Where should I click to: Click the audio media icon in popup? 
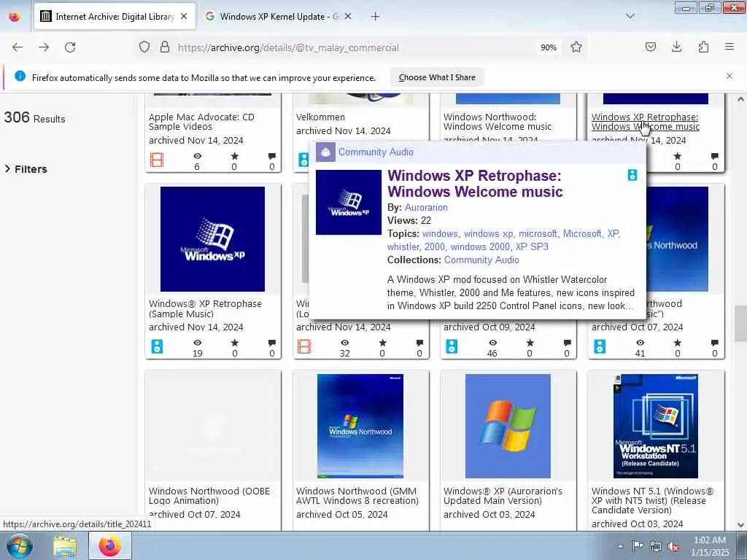[632, 175]
